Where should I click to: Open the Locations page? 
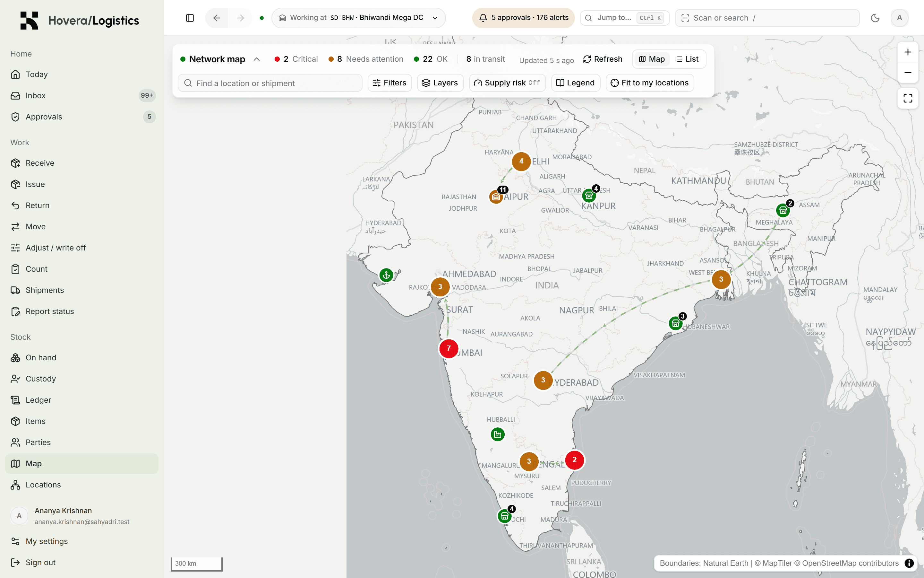coord(82,485)
